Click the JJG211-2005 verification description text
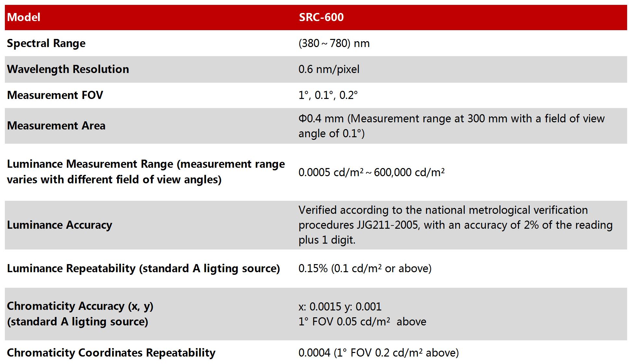The image size is (632, 364). point(455,225)
